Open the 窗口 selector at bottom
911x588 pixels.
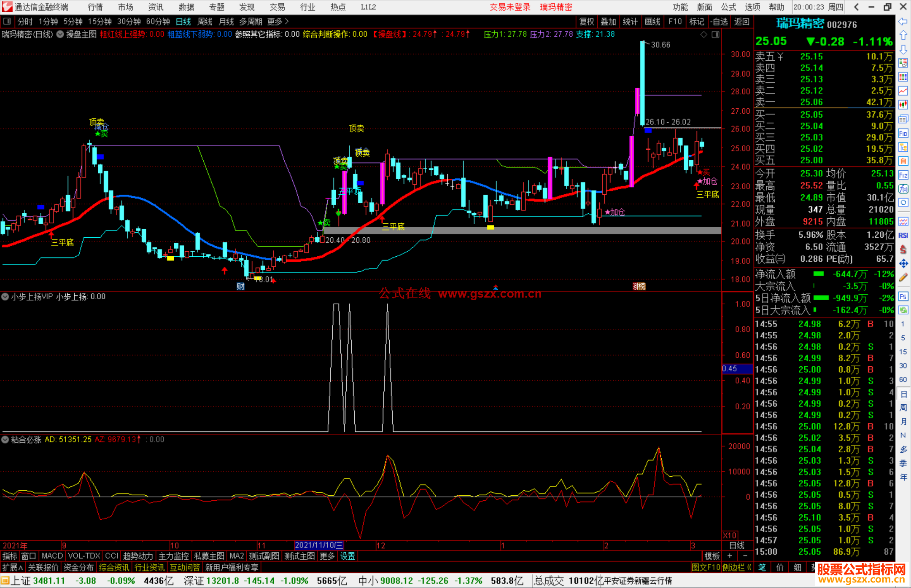pyautogui.click(x=29, y=556)
